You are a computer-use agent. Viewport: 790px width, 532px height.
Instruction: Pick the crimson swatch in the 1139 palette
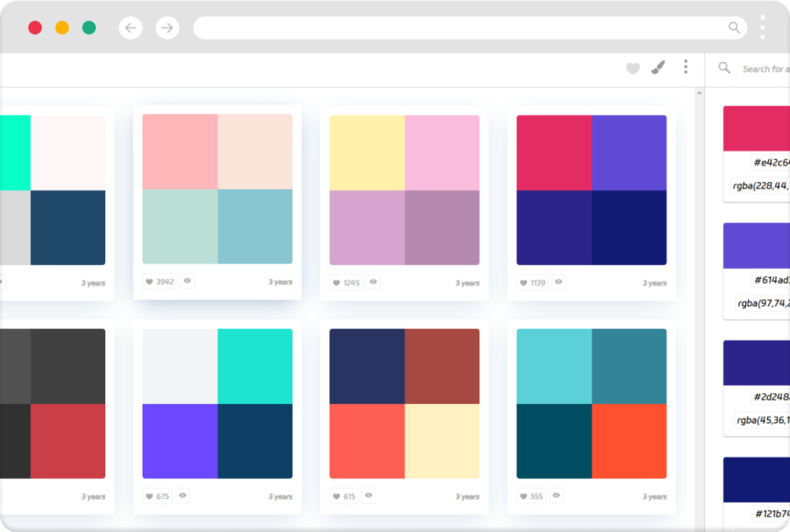[x=554, y=153]
